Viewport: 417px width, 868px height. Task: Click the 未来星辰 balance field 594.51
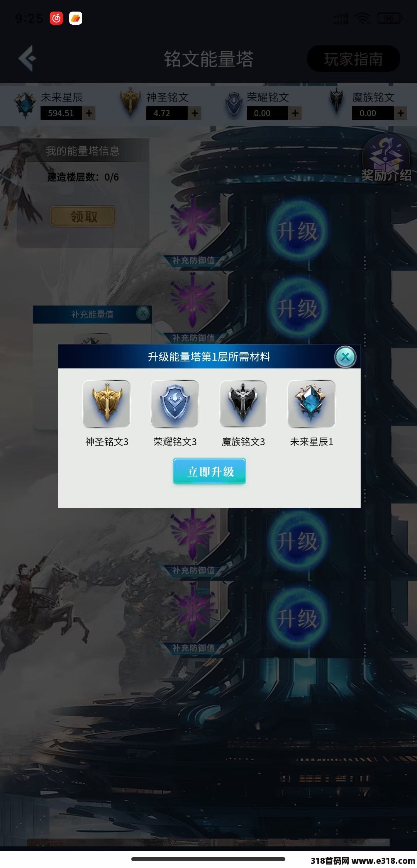coord(61,113)
